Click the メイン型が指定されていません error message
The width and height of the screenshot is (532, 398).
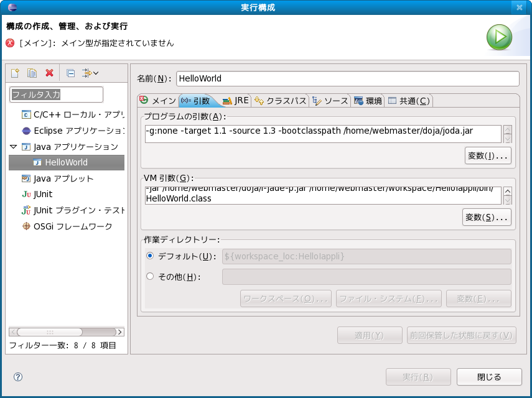(x=118, y=43)
